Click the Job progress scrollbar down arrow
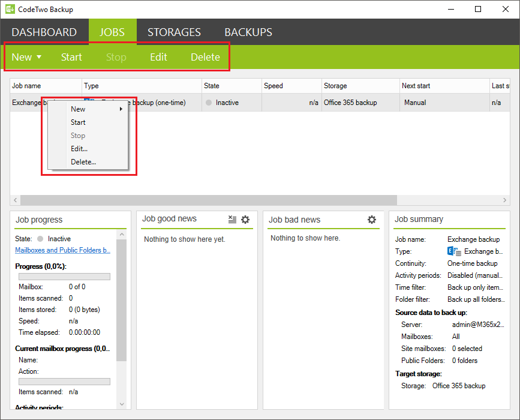 point(122,404)
